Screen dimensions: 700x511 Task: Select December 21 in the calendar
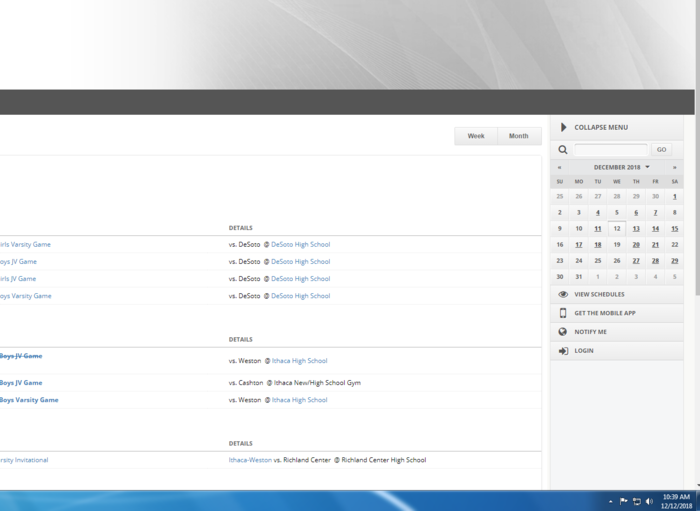click(655, 245)
